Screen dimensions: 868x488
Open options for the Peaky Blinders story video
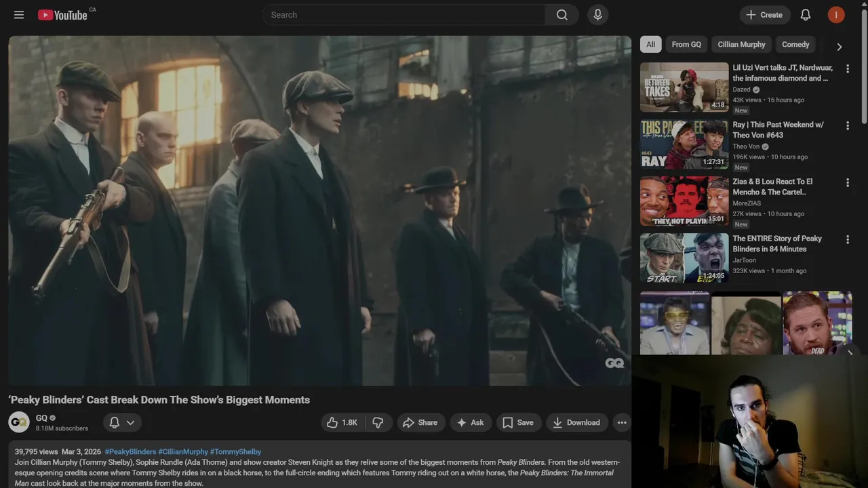pos(847,239)
